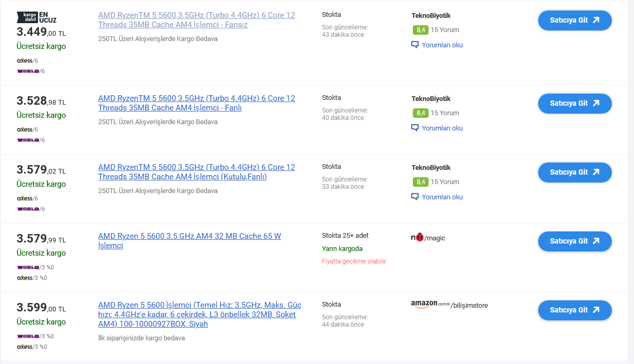
Task: Click 'Stokta 25+ adet' text
Action: 345,236
